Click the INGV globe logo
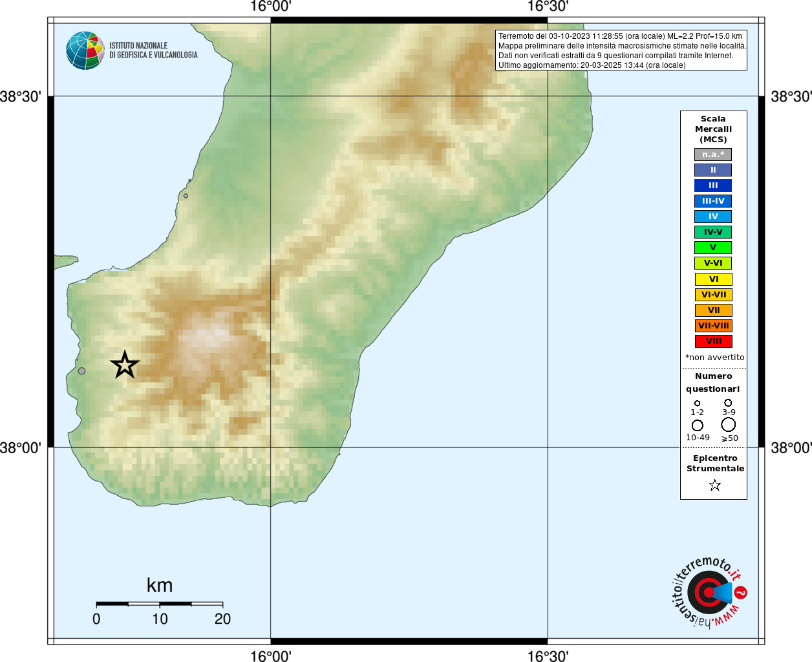This screenshot has width=812, height=662. tap(85, 50)
